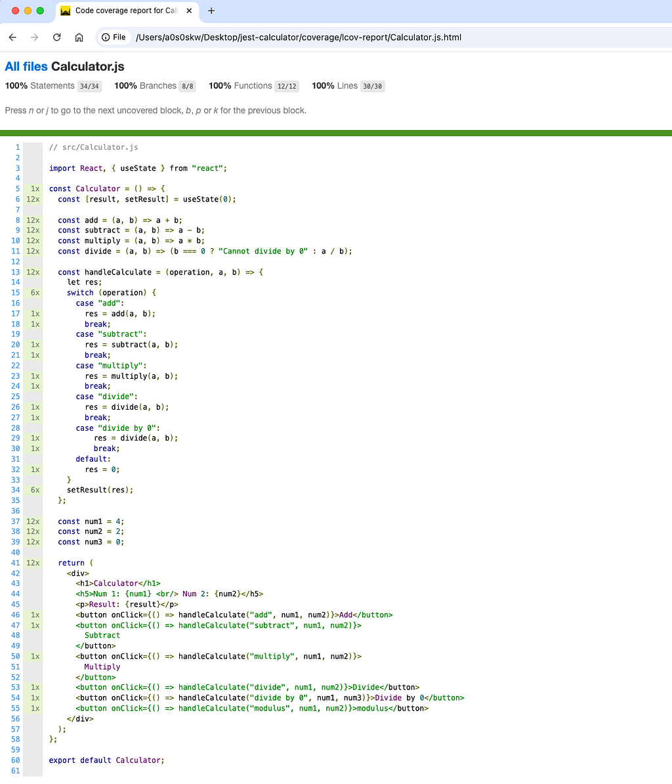Click the 100% Branches label
Screen dimensions: 672x784
[145, 86]
